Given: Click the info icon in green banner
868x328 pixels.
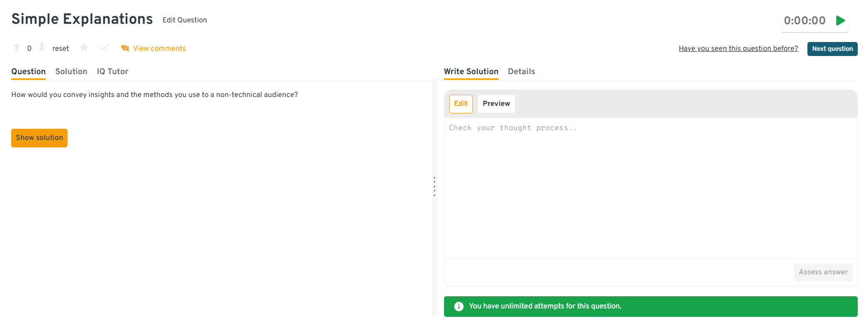Looking at the screenshot, I should click(x=459, y=307).
